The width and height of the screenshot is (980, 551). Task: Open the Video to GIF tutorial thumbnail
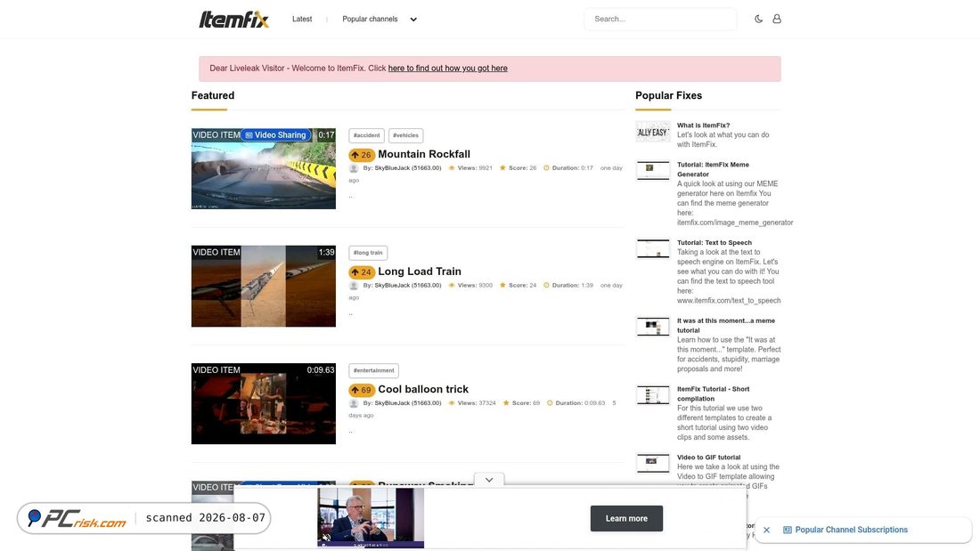(653, 463)
